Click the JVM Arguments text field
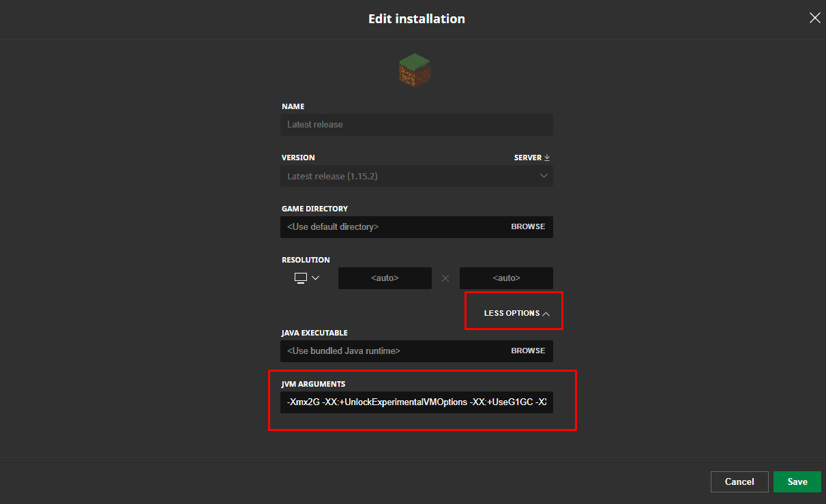 click(x=417, y=402)
